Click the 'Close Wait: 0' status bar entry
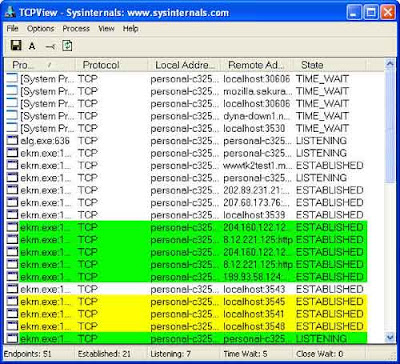Screen dimensions: 400x364 [320, 354]
